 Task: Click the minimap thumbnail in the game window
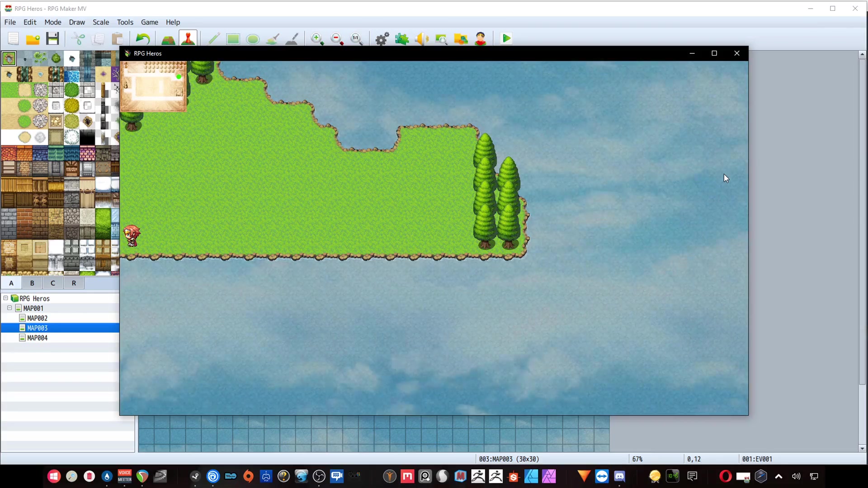[x=154, y=86]
